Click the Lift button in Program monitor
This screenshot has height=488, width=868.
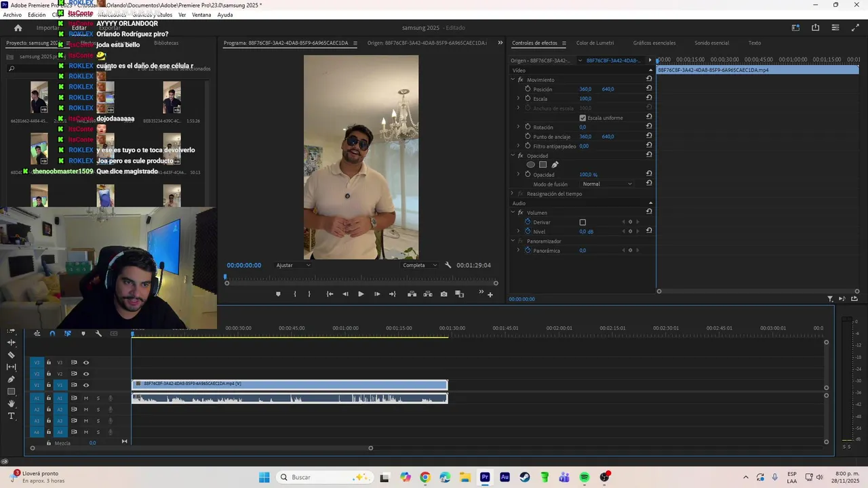click(x=412, y=294)
